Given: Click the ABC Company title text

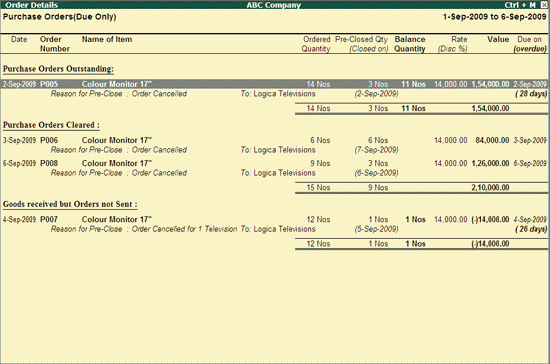Looking at the screenshot, I should coord(274,5).
